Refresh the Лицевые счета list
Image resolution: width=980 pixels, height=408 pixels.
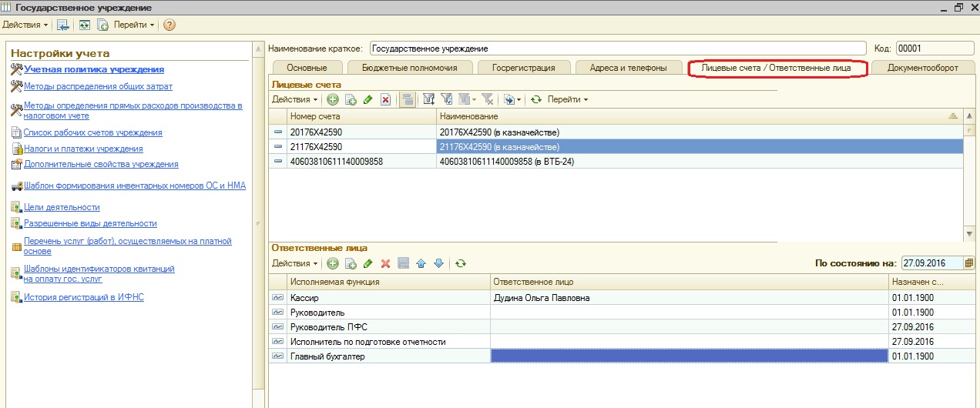tap(537, 99)
